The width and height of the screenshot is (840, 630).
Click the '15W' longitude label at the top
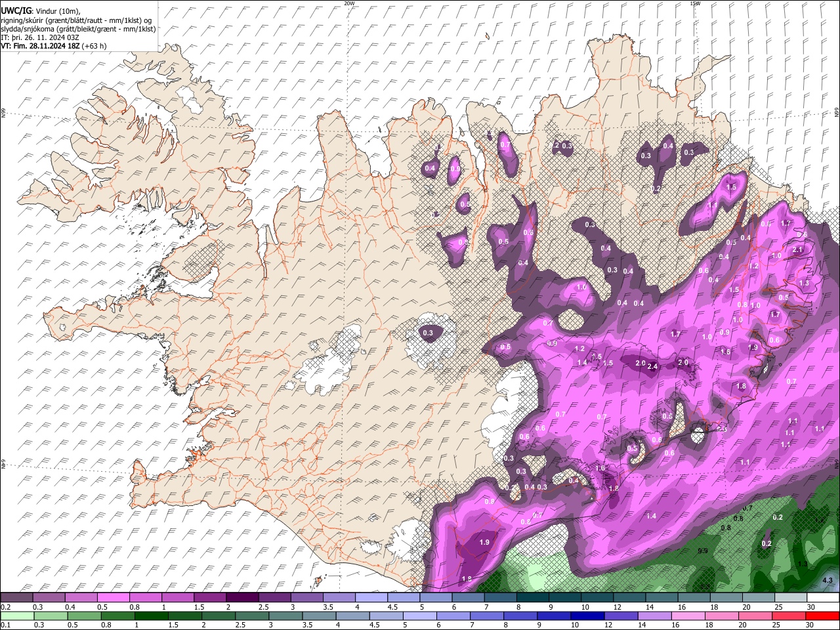click(x=696, y=3)
